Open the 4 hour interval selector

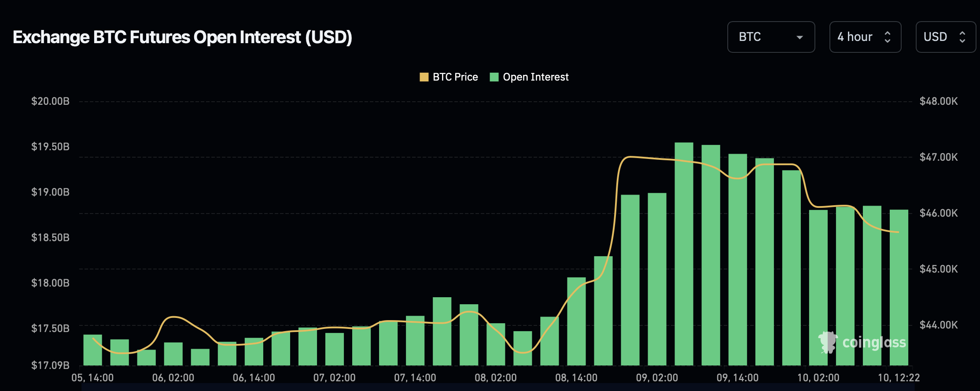point(865,37)
